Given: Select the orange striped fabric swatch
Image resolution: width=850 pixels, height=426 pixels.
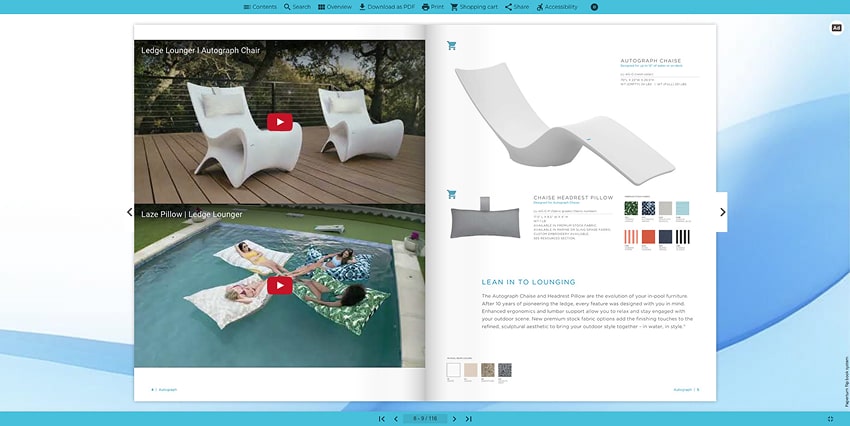Looking at the screenshot, I should pyautogui.click(x=631, y=237).
